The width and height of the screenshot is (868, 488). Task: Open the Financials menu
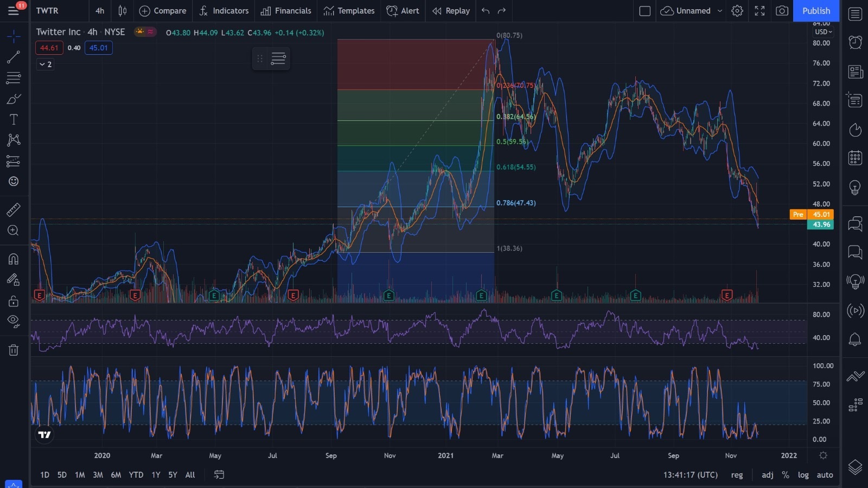point(286,10)
